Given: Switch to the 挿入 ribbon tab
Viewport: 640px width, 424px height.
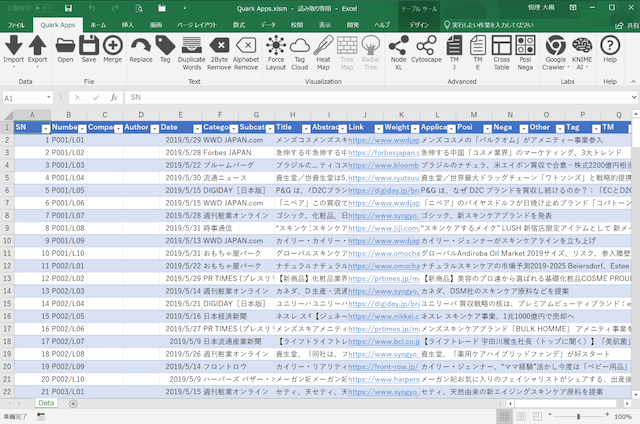Looking at the screenshot, I should (128, 25).
